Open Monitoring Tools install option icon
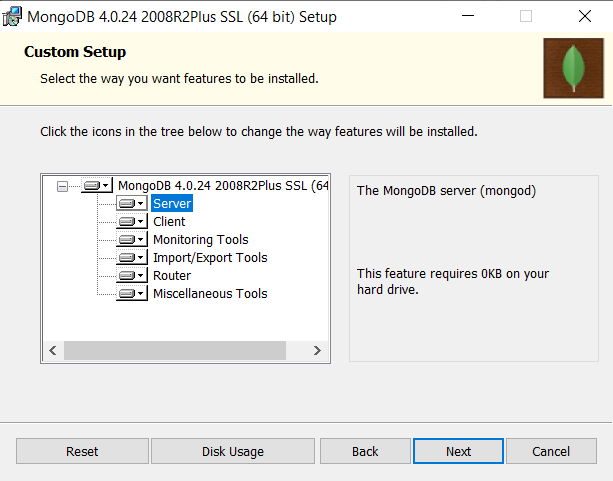The width and height of the screenshot is (613, 481). point(131,240)
